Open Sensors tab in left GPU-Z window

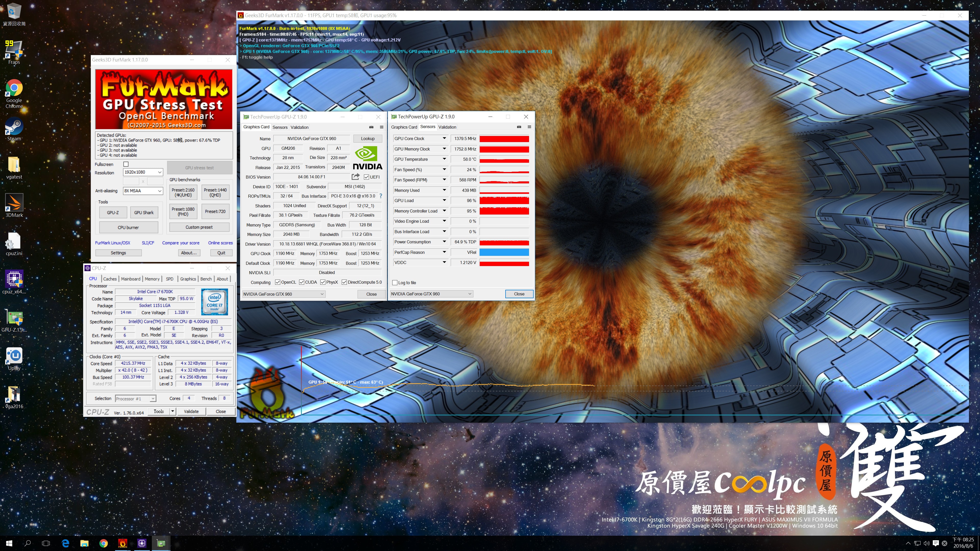click(x=280, y=127)
